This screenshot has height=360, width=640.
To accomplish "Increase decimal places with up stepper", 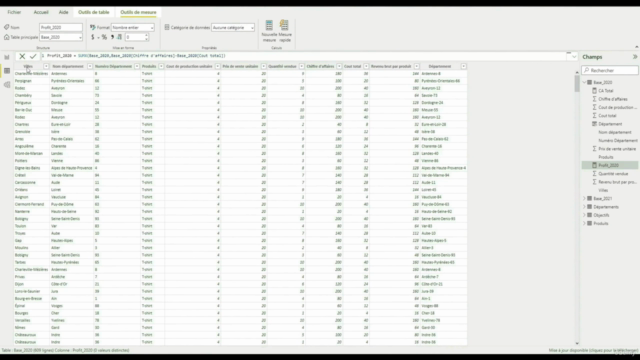I will tap(147, 36).
